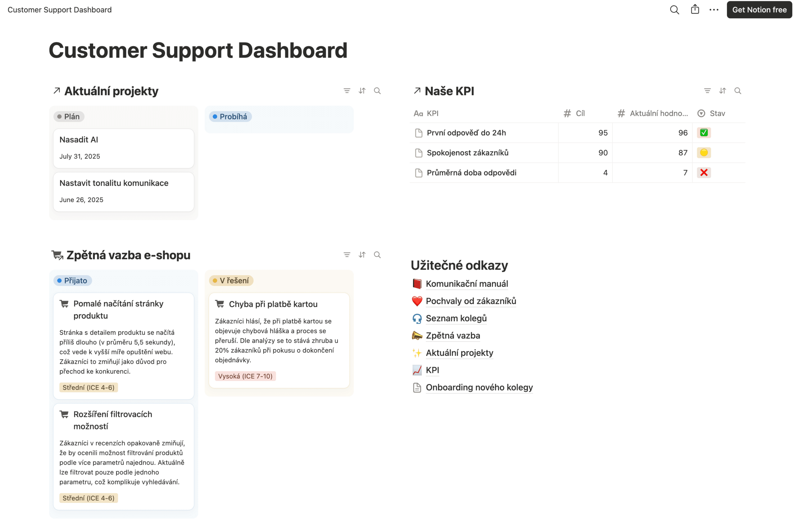The height and width of the screenshot is (532, 795).
Task: Click the green checkmark status in KPI table
Action: (704, 133)
